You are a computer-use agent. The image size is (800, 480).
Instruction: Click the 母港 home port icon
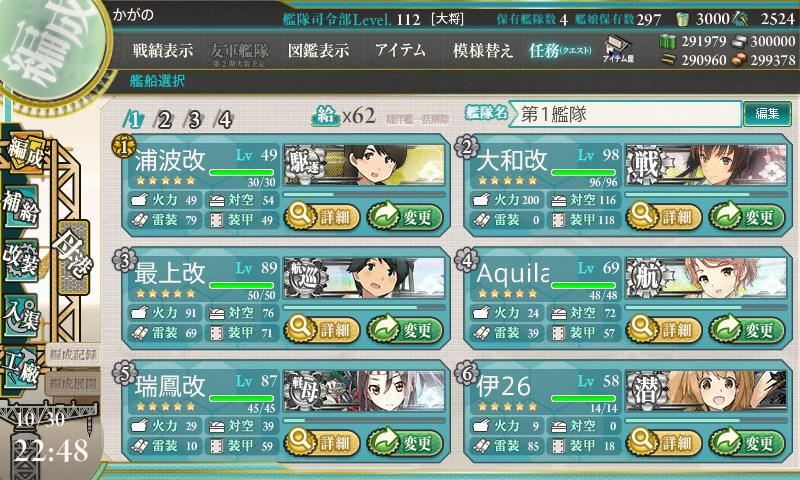pos(74,257)
